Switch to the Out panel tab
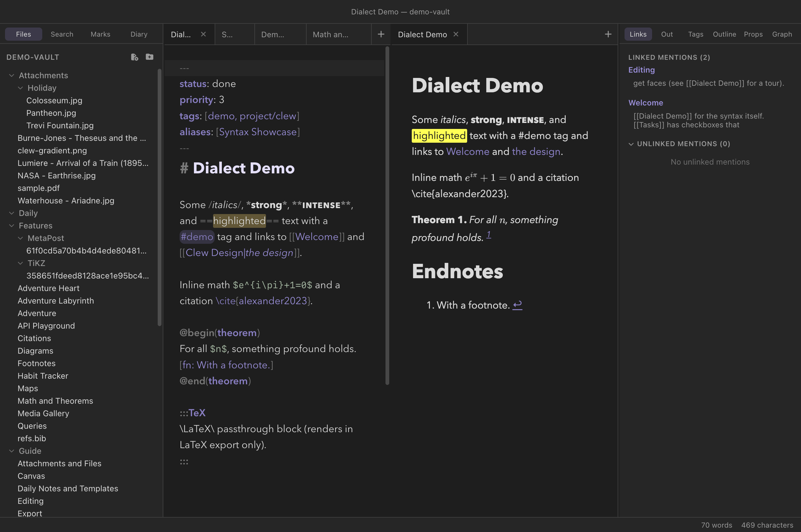 pos(667,34)
